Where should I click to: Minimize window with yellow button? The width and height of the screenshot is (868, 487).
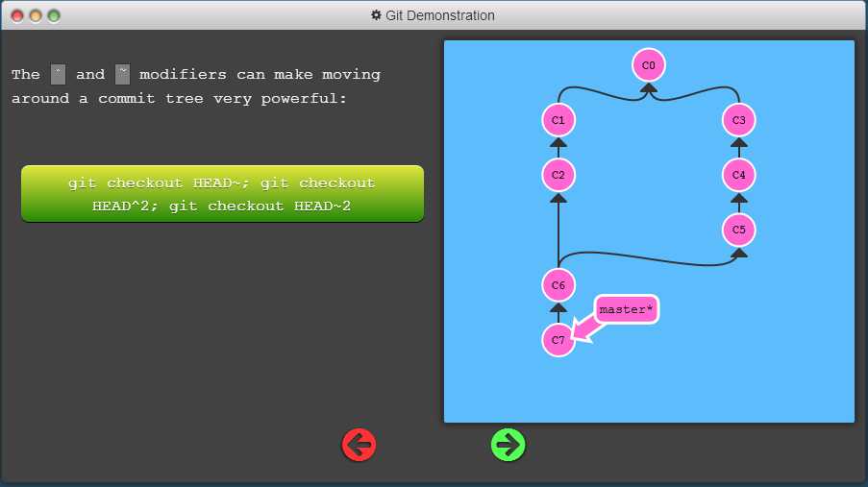(x=36, y=16)
